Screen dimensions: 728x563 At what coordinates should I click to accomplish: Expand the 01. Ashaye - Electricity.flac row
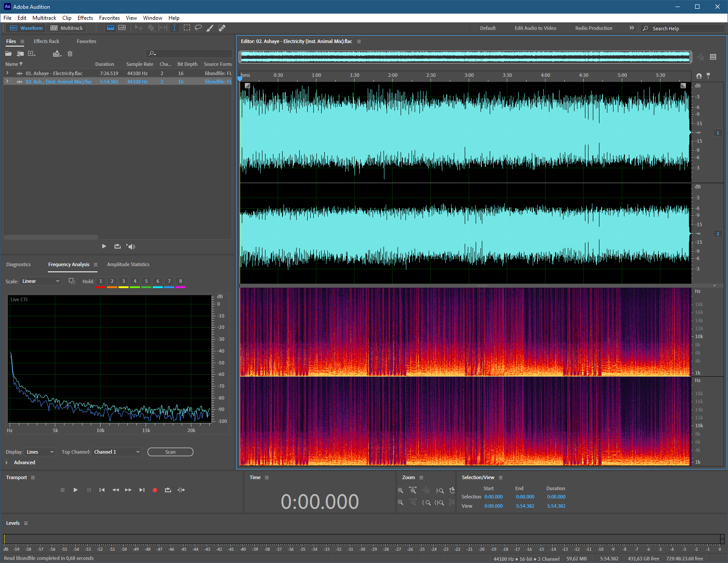point(7,73)
